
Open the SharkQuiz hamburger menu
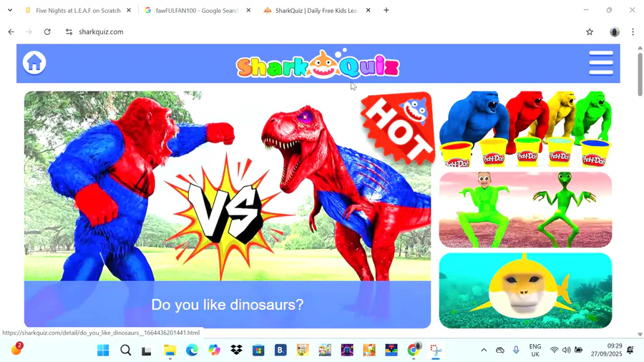click(601, 63)
